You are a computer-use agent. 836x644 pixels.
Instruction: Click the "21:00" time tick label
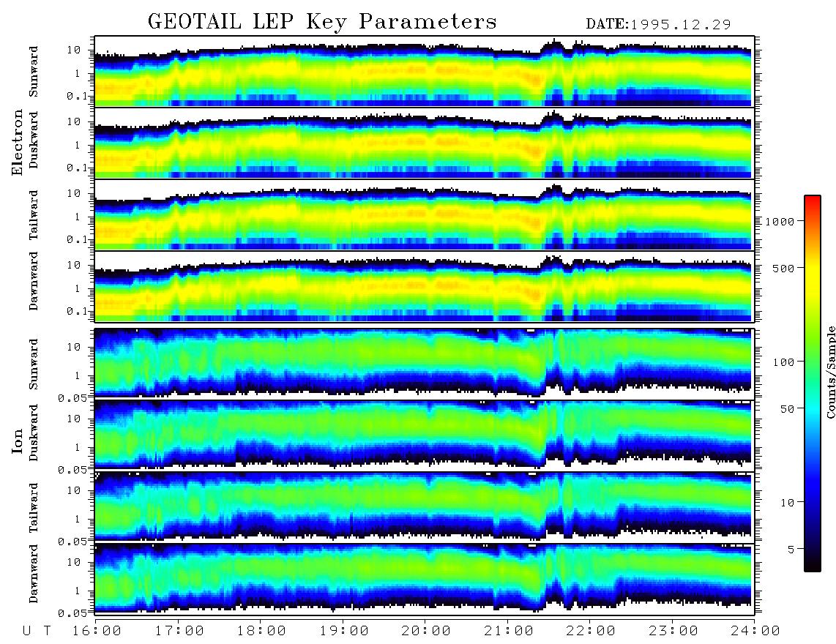pyautogui.click(x=509, y=631)
